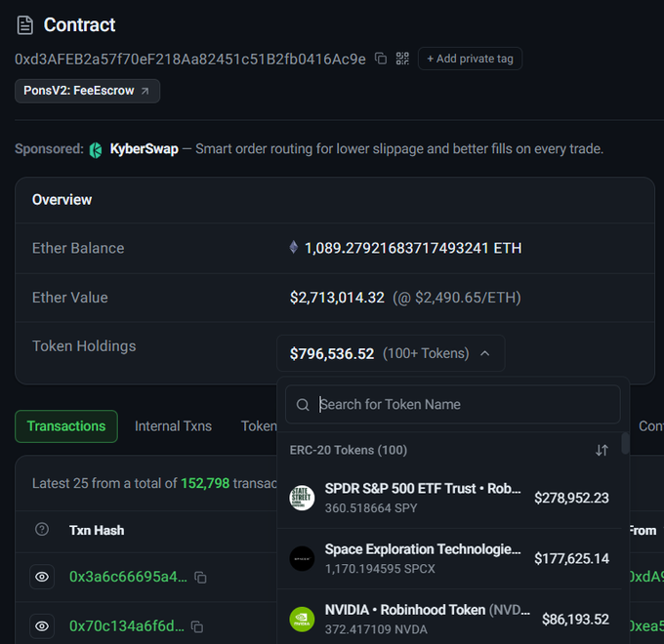Click the KyberSwap logo icon

point(96,149)
